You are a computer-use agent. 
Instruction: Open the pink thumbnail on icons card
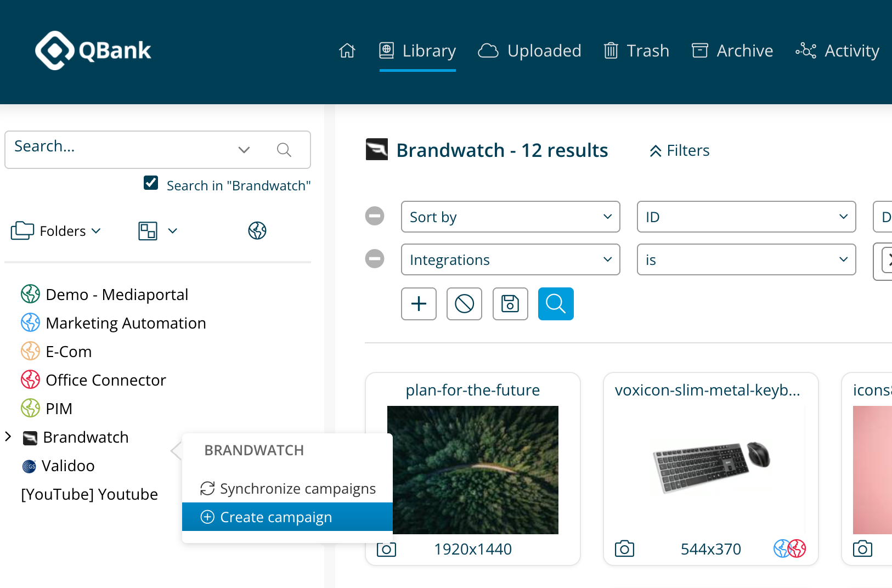click(x=872, y=470)
